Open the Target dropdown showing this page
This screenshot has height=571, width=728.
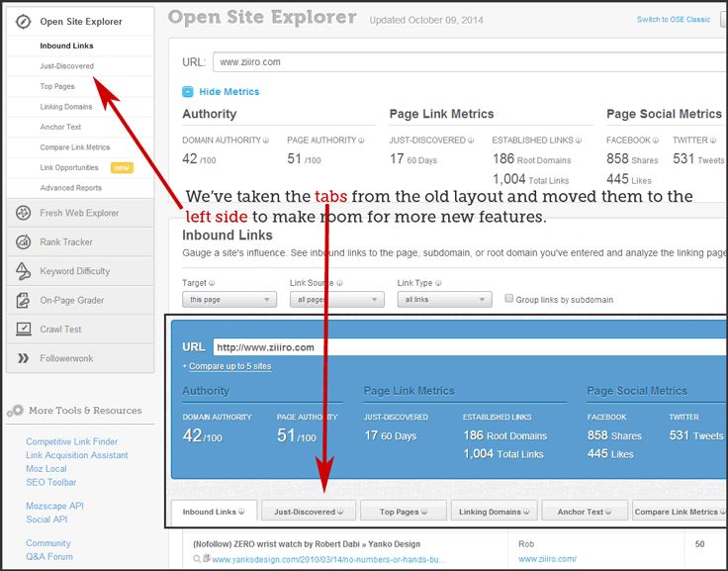(229, 300)
